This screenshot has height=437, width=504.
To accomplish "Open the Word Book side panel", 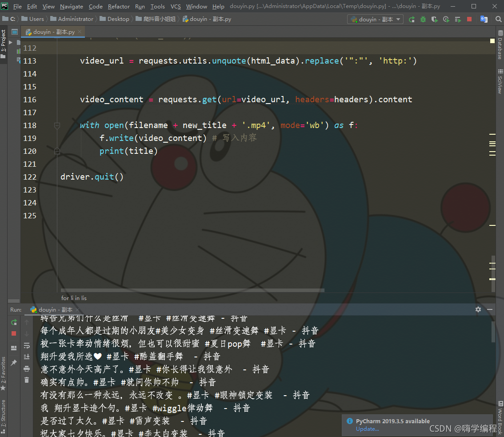I will [500, 418].
